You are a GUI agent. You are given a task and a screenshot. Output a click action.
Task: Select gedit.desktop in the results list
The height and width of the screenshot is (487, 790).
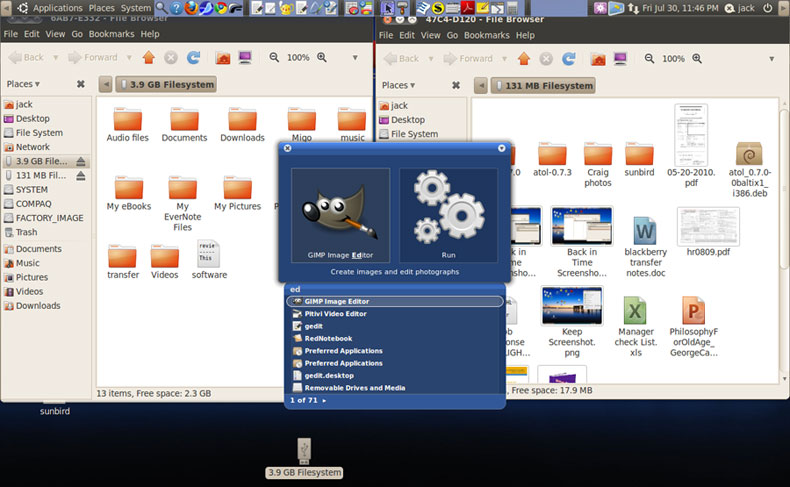(395, 376)
